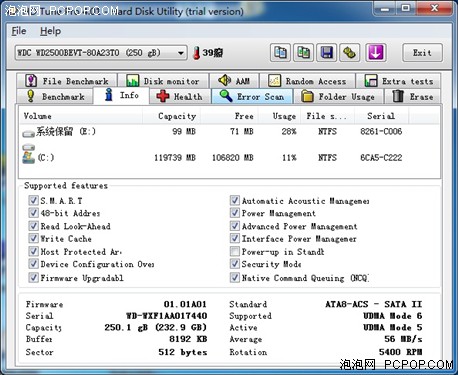The height and width of the screenshot is (375, 458).
Task: Toggle the Automatic Acoustic Management checkbox
Action: (235, 200)
